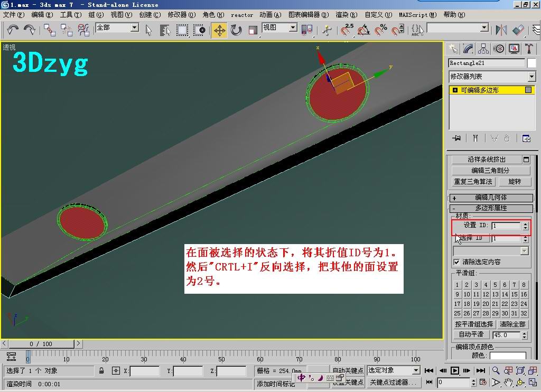This screenshot has width=541, height=392.
Task: Click the 清除全部 button
Action: pos(512,324)
